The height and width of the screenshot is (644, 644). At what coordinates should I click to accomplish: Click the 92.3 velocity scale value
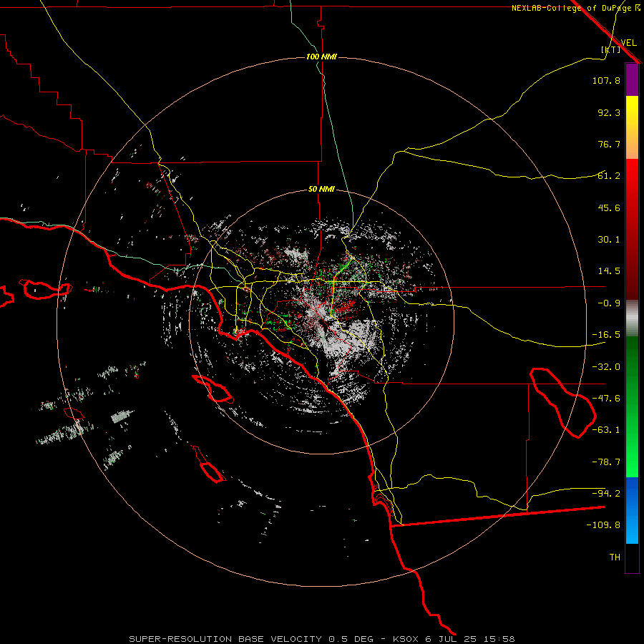(609, 112)
